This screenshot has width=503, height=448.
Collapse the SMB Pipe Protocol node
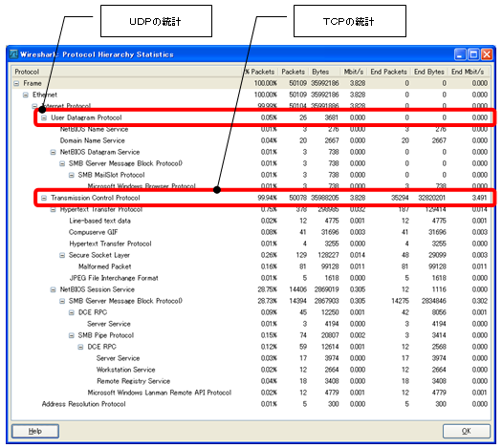point(71,335)
